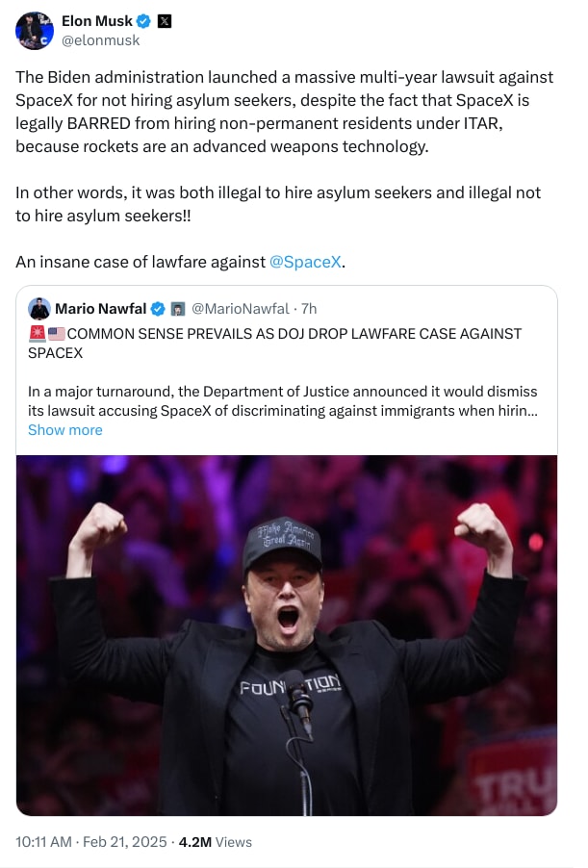Click the siren emoji in the quoted tweet
The height and width of the screenshot is (868, 588).
point(38,334)
